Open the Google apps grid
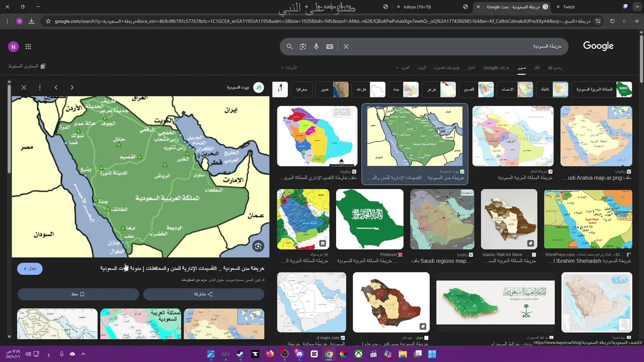 click(x=28, y=47)
